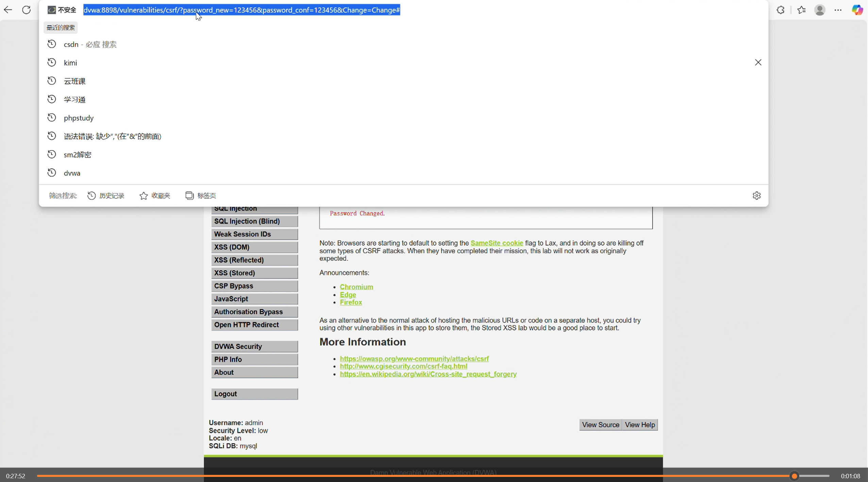Viewport: 868px width, 482px height.
Task: Select the phpstudy recent search
Action: [x=79, y=118]
